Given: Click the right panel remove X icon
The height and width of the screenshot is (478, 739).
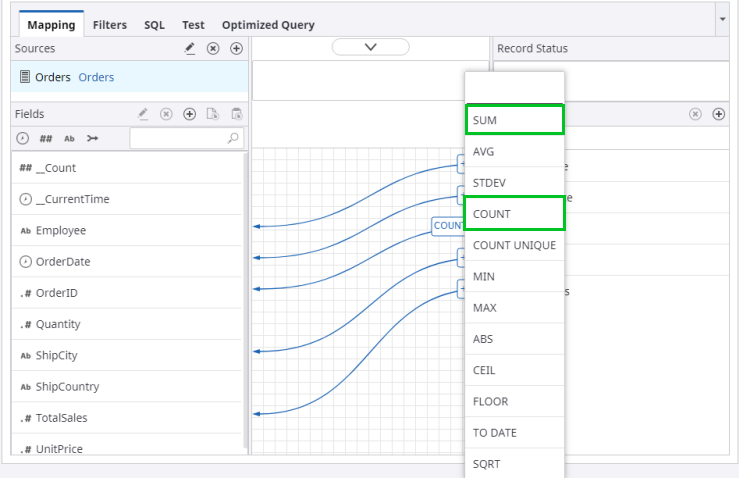Looking at the screenshot, I should (695, 114).
